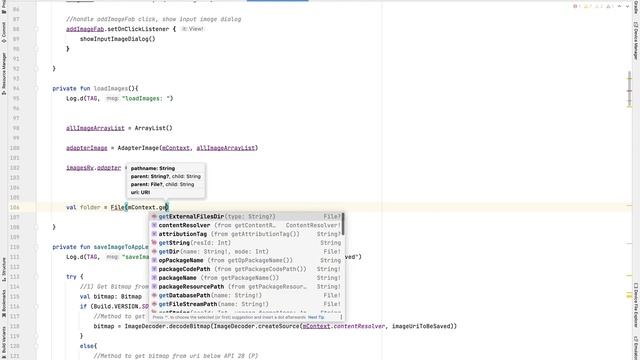This screenshot has height=360, width=640.
Task: Click 'uri: URI' parameter hint
Action: tap(140, 192)
